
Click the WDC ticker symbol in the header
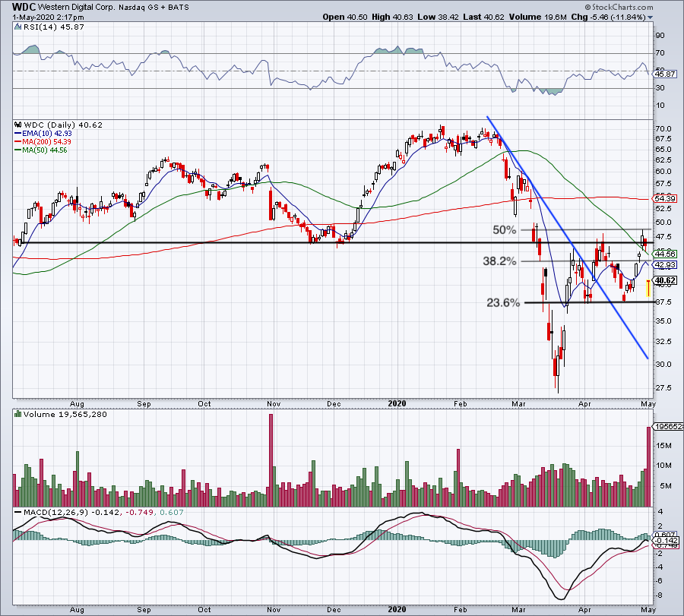point(24,7)
